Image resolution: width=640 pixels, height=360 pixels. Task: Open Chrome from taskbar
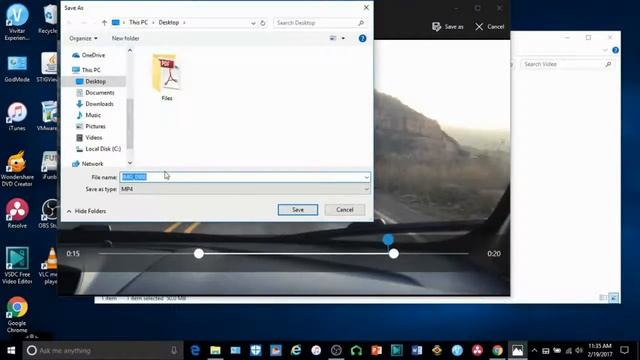point(497,350)
